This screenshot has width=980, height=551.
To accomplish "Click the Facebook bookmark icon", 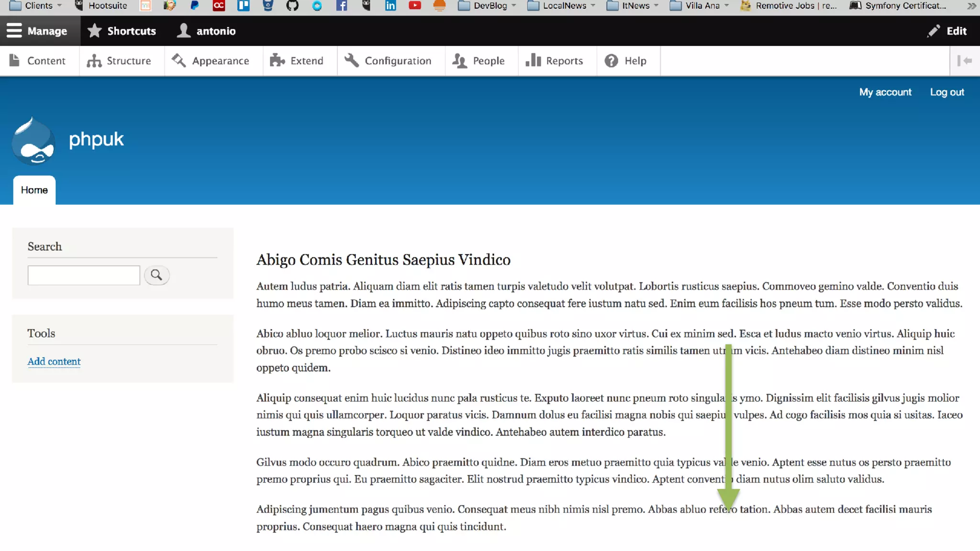I will point(341,6).
